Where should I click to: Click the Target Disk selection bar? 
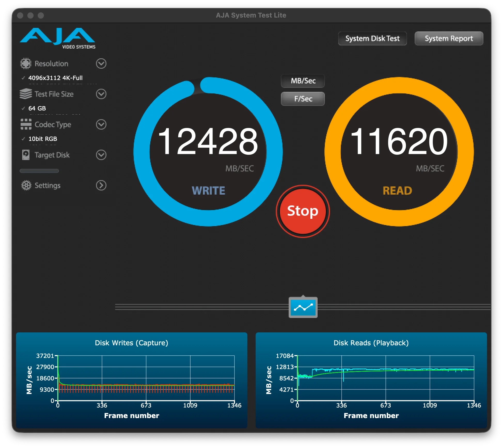(39, 171)
